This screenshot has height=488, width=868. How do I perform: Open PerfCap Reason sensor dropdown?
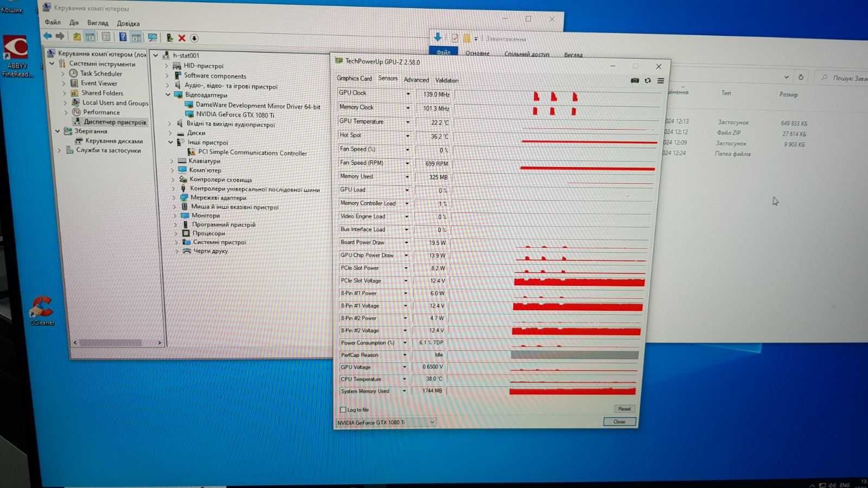coord(404,355)
